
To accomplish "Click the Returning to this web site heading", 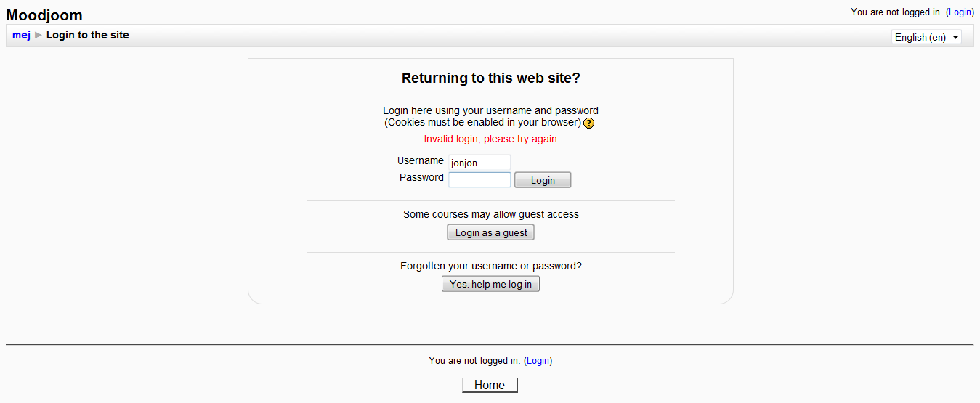I will (x=490, y=78).
